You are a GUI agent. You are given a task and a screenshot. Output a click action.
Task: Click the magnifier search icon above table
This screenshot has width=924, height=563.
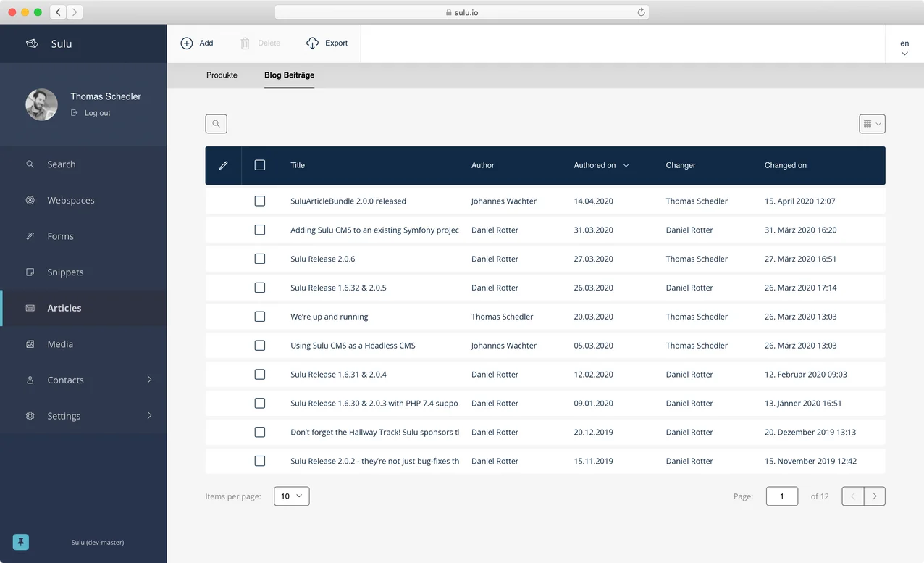pyautogui.click(x=216, y=124)
